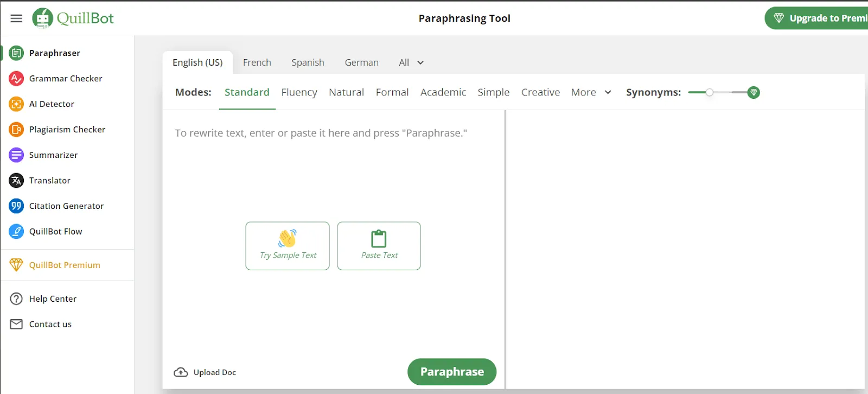Expand the More modes dropdown

click(x=591, y=93)
